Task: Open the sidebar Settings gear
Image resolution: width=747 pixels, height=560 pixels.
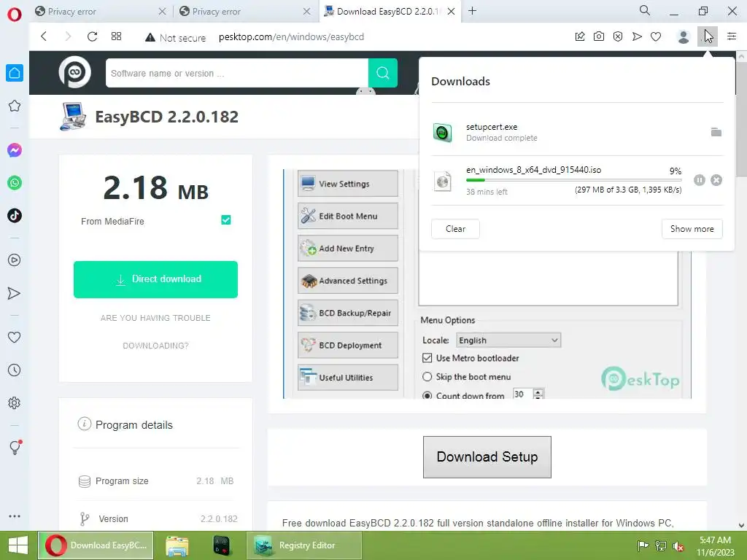Action: coord(15,402)
